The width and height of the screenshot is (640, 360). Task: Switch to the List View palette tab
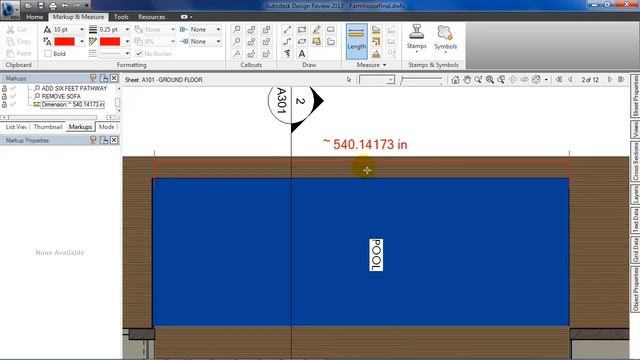point(16,127)
